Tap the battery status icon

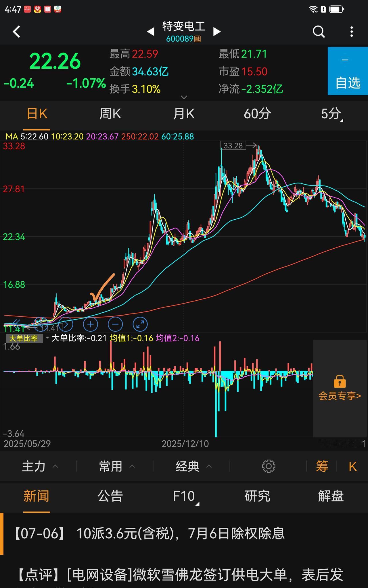point(337,9)
